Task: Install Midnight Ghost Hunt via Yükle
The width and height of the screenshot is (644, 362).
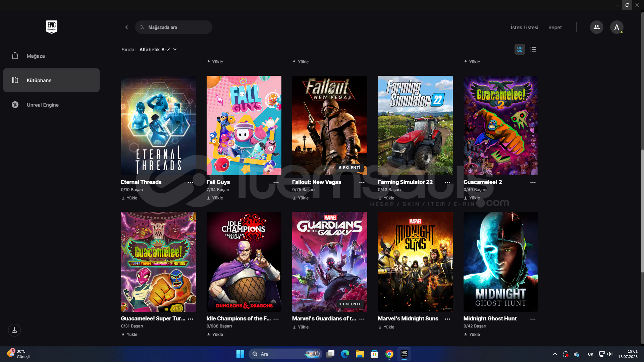Action: click(472, 335)
